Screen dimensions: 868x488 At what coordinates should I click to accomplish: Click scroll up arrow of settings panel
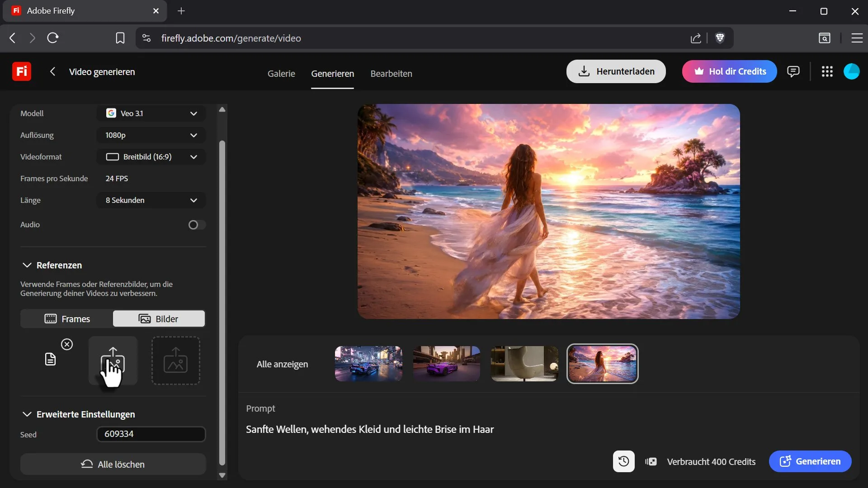[x=222, y=109]
